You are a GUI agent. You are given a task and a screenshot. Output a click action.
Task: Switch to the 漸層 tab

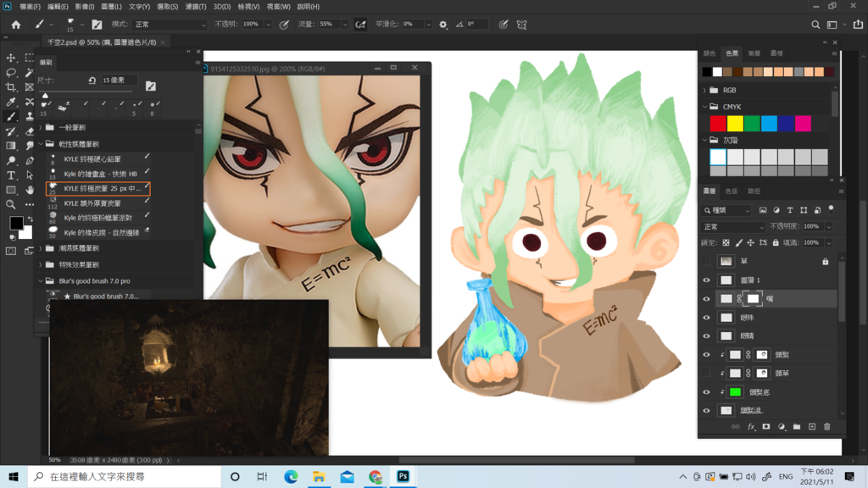tap(754, 53)
